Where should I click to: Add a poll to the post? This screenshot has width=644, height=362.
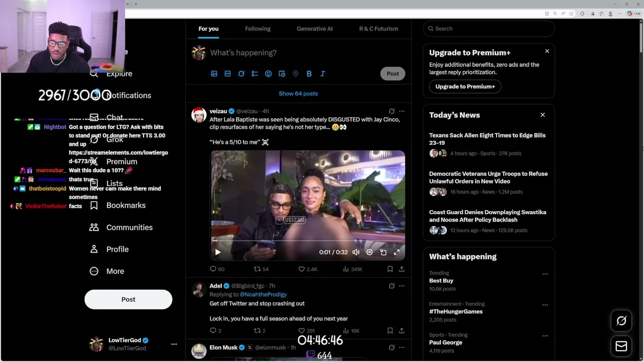(255, 73)
